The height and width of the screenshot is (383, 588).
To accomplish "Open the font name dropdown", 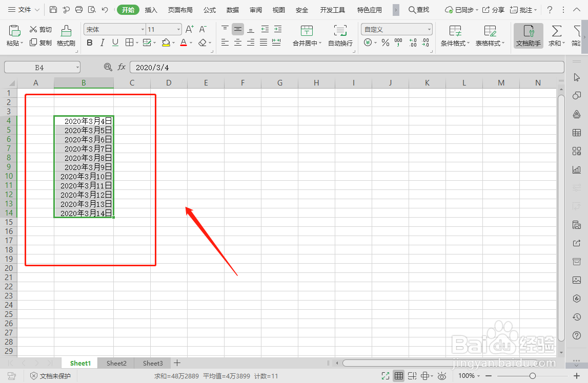I will point(142,29).
